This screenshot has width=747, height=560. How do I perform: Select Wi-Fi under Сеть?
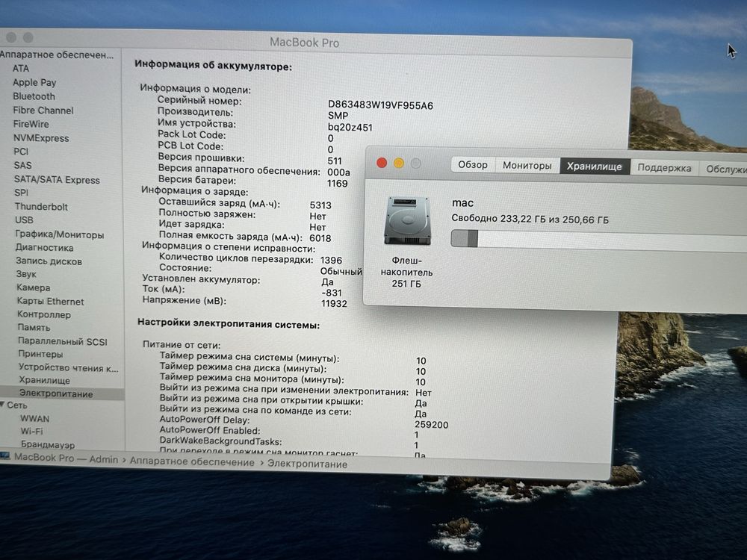(x=31, y=432)
